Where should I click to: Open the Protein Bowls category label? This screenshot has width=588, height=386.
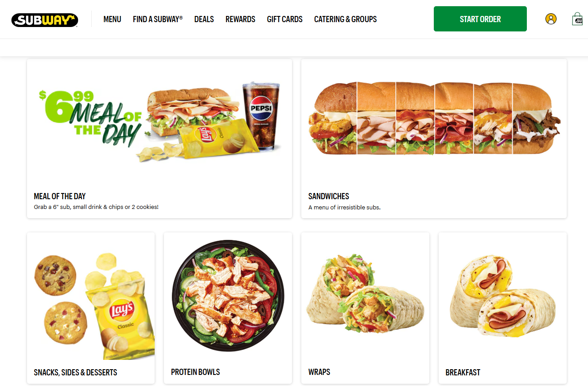[x=195, y=372]
